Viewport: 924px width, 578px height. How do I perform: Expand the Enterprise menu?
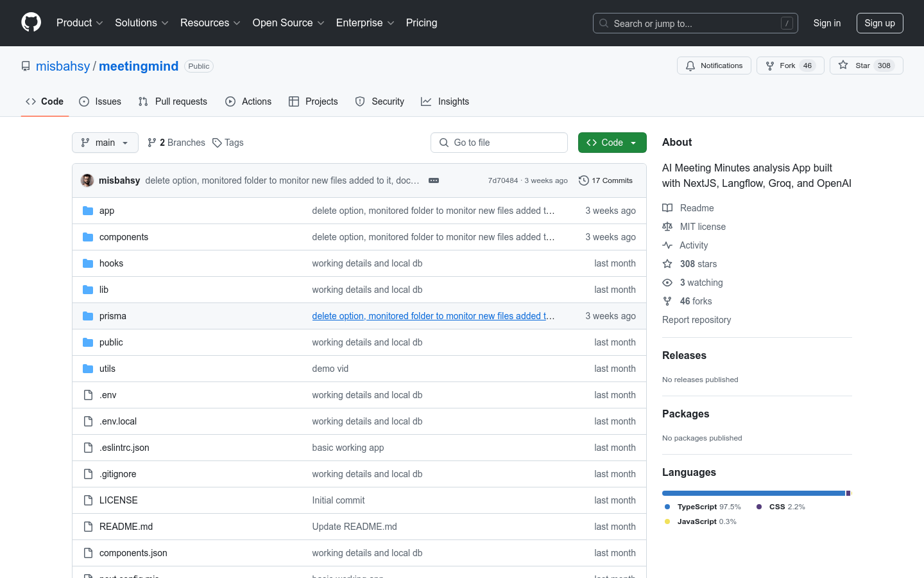pos(365,22)
